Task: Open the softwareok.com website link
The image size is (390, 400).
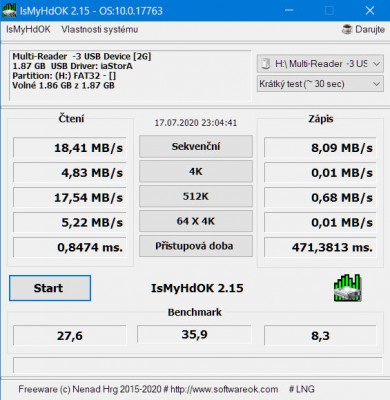Action: tap(224, 389)
